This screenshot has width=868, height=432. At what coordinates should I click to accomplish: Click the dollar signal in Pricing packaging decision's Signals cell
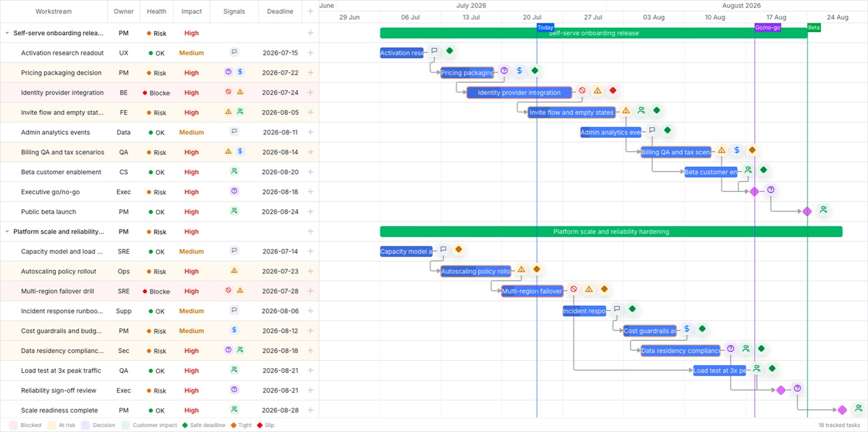(x=240, y=72)
